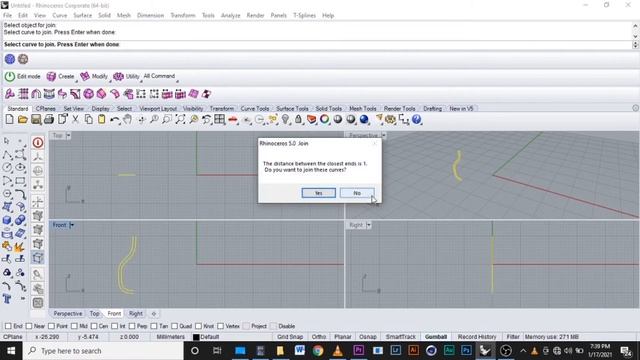Screen dimensions: 640x360
Task: Open Chrome from the taskbar
Action: [x=318, y=351]
